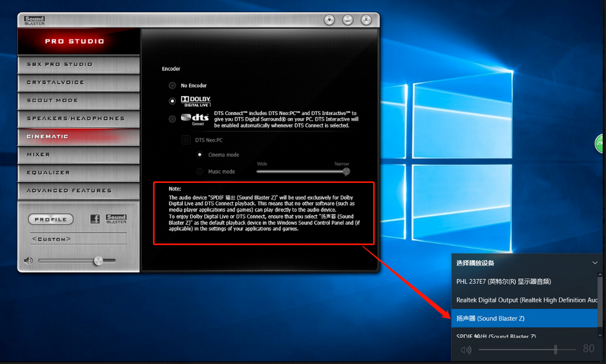This screenshot has width=606, height=364.
Task: Choose Music mode radio option
Action: (x=200, y=172)
